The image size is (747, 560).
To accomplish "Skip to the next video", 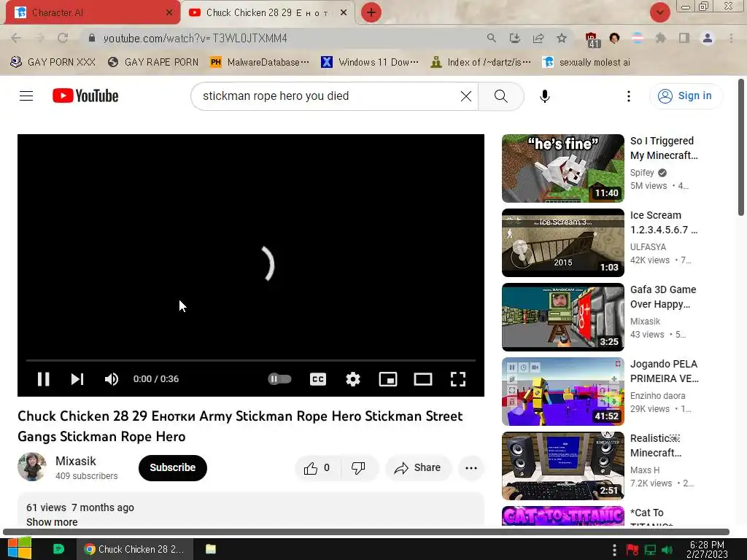I will (77, 379).
